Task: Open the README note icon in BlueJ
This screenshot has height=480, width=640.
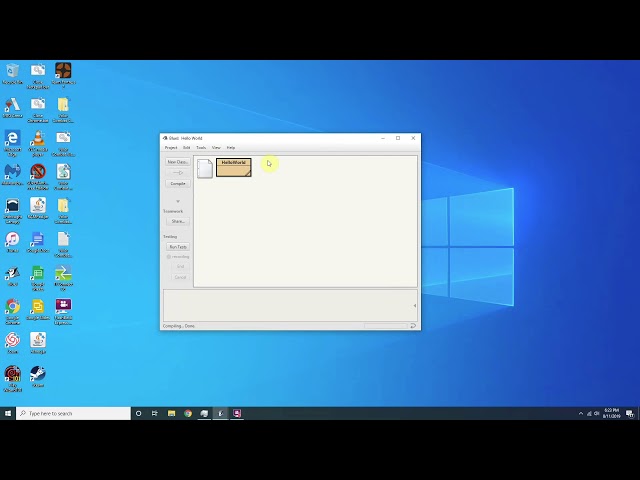Action: [x=205, y=168]
